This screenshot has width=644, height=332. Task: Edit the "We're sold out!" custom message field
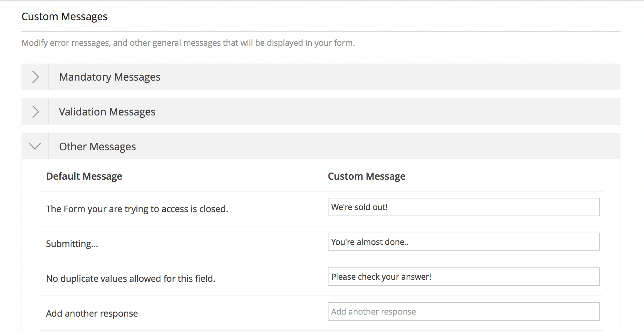463,207
